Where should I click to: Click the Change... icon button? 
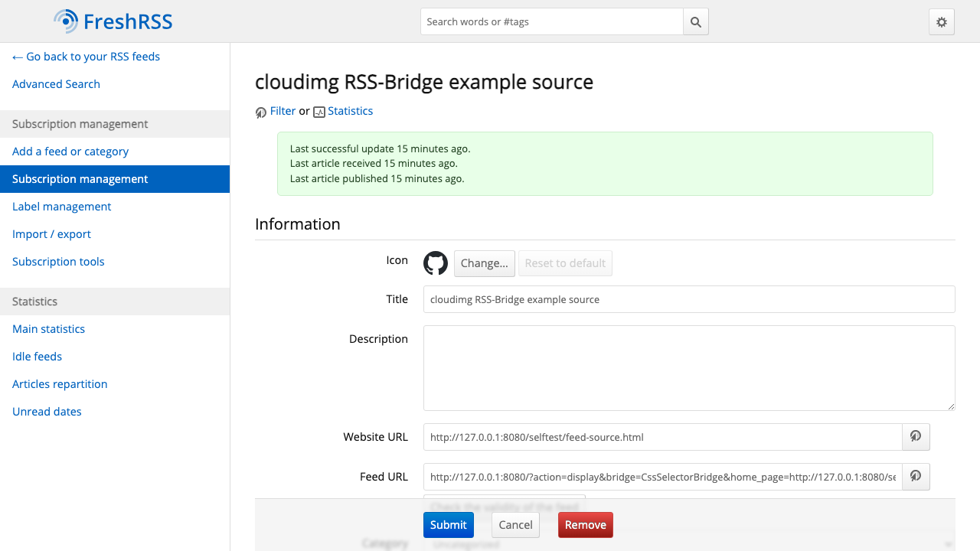(485, 263)
